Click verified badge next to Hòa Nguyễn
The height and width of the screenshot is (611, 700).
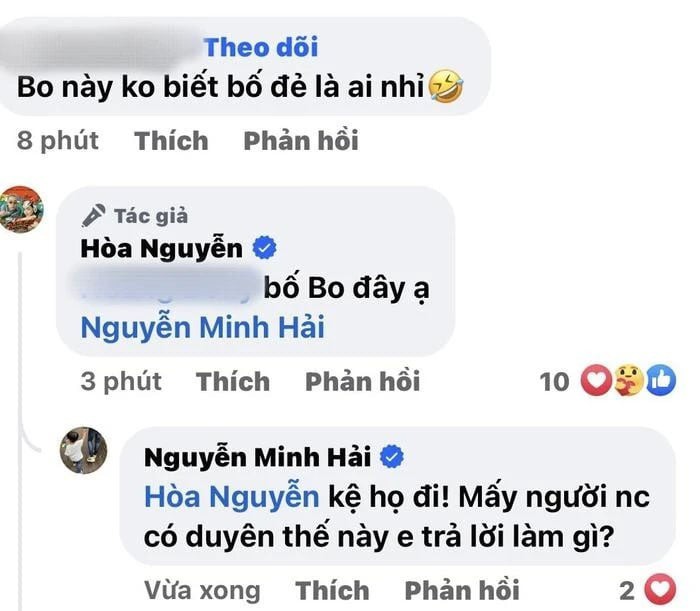[265, 249]
